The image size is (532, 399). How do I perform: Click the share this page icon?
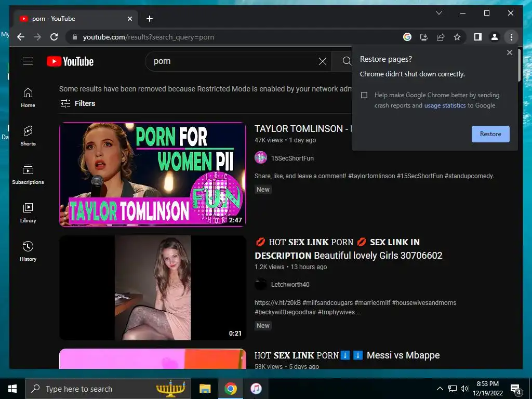tap(441, 37)
